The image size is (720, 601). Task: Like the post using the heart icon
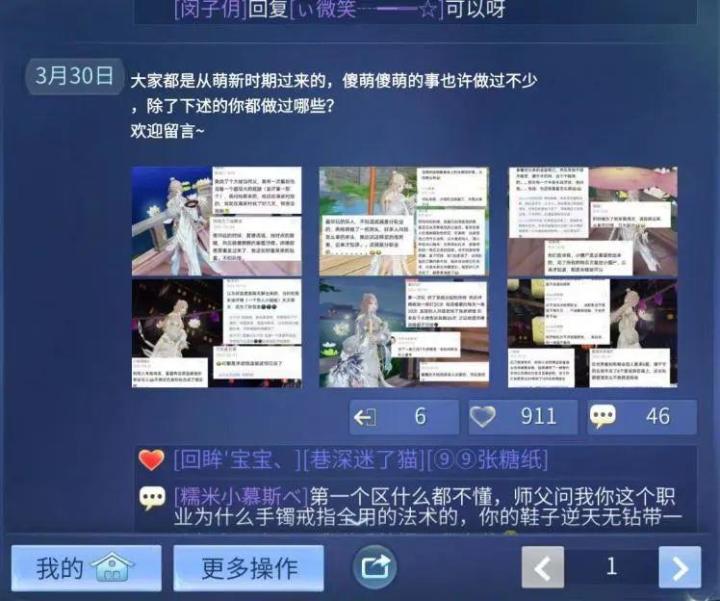[482, 417]
